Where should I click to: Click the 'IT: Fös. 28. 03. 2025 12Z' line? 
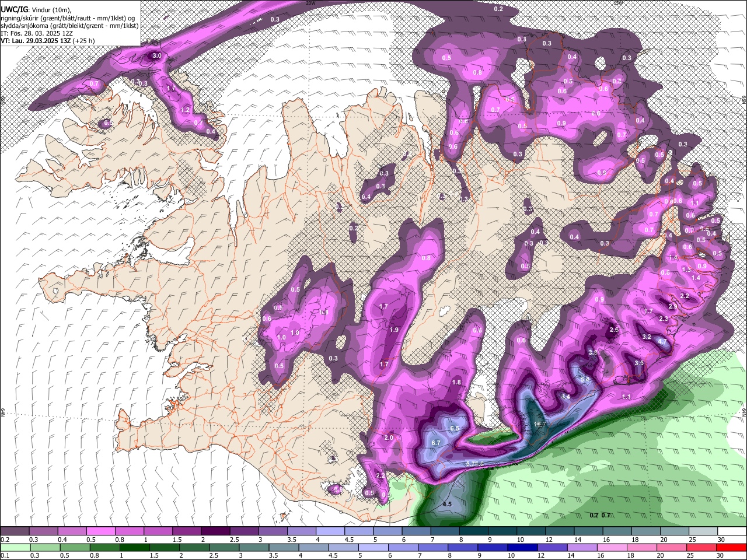coord(37,33)
